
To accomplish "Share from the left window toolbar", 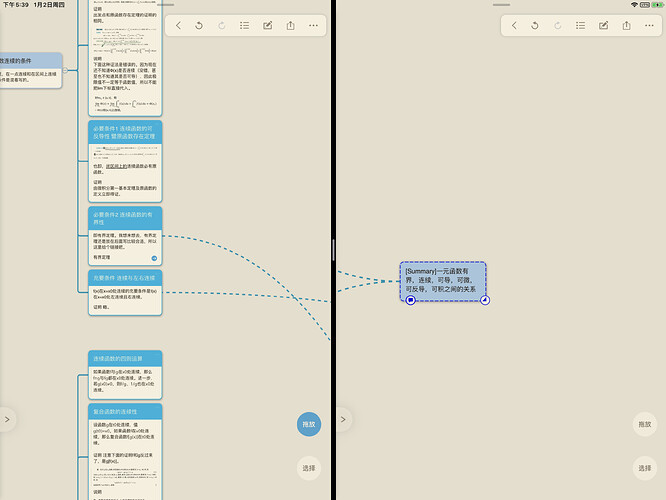I will pyautogui.click(x=291, y=25).
